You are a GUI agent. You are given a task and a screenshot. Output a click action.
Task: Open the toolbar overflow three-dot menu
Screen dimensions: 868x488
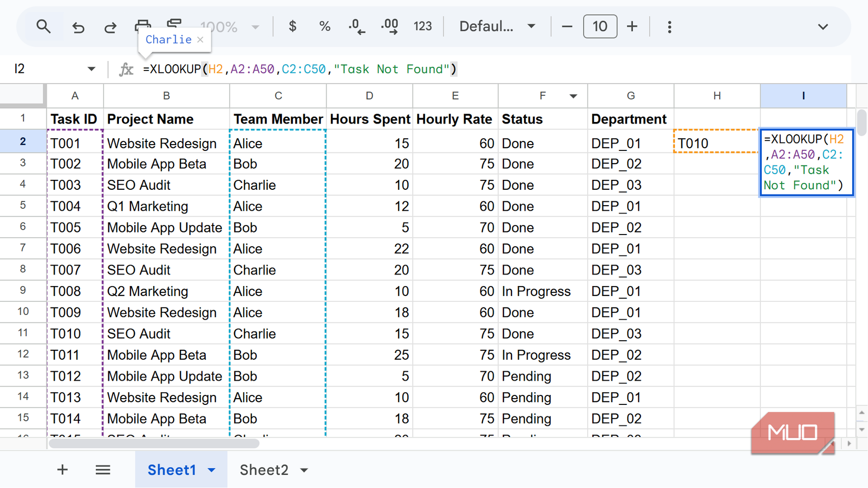point(669,26)
